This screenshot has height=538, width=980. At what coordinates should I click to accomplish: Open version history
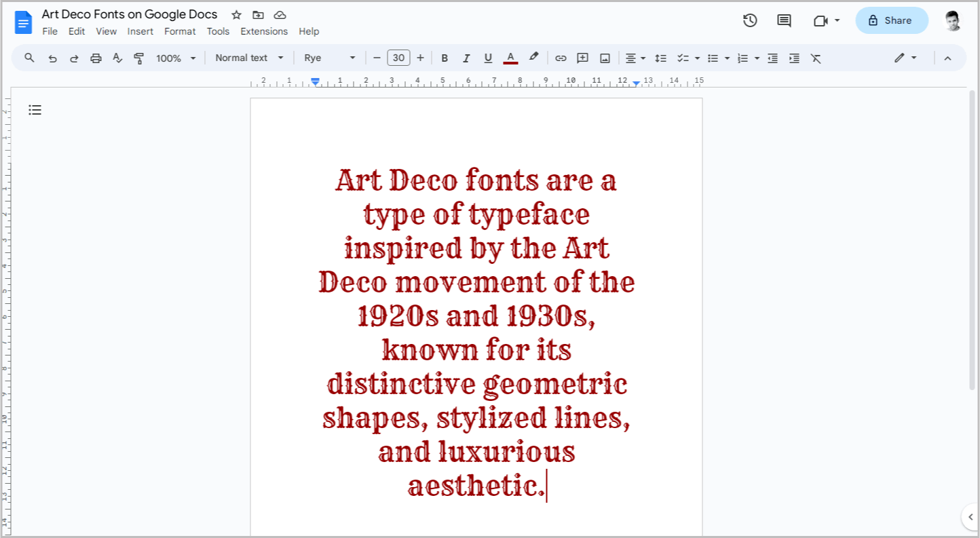(750, 20)
